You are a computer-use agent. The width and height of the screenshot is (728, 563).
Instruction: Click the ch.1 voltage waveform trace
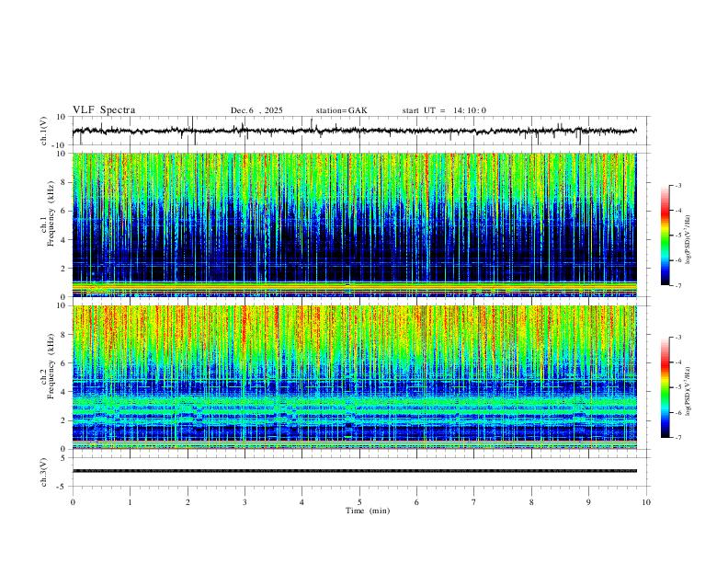tap(355, 131)
